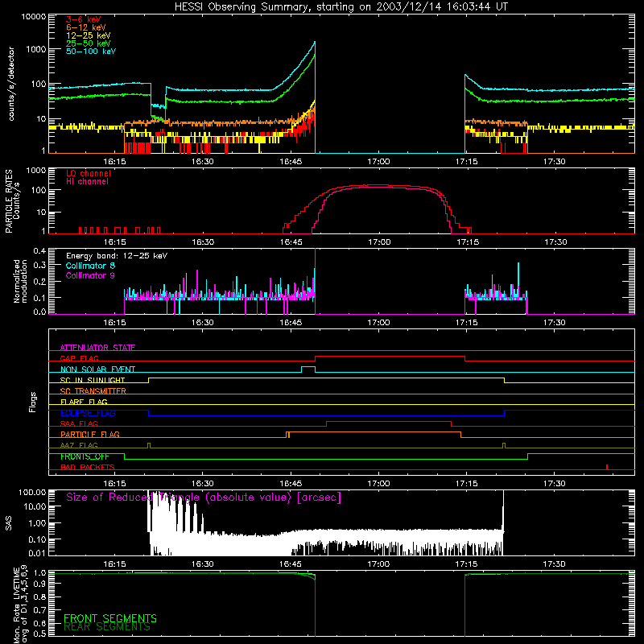The height and width of the screenshot is (644, 644).
Task: Click 17:00 tick label under count-rate plot
Action: (378, 162)
